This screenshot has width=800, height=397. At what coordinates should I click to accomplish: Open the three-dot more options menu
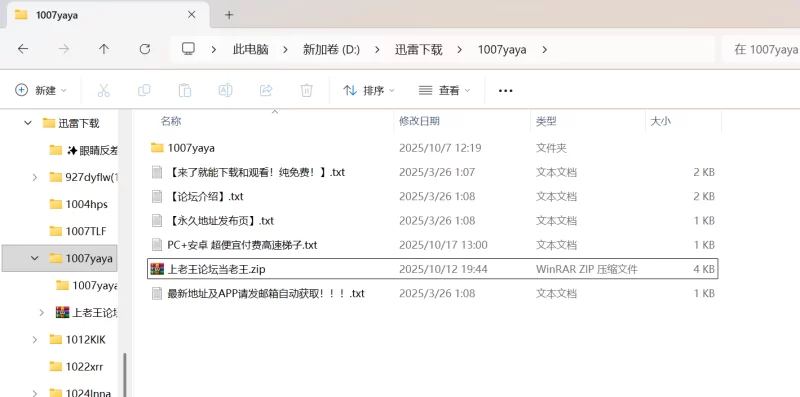(x=505, y=91)
